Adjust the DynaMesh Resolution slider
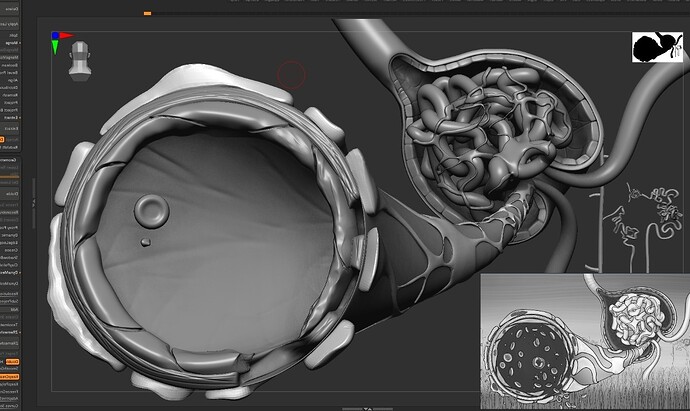Viewport: 690px width, 411px height. (10, 294)
